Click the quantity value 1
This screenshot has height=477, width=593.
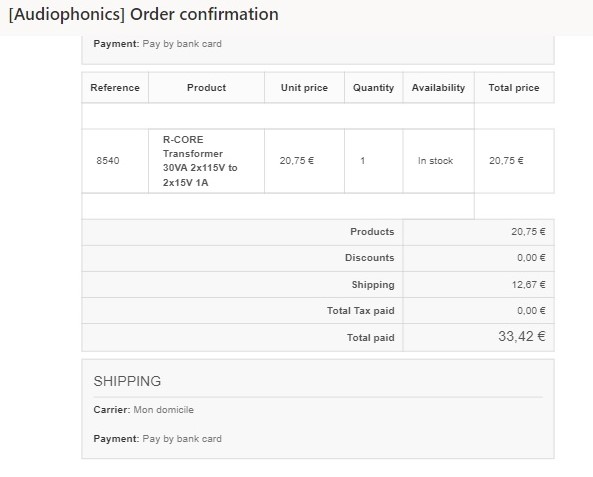click(x=363, y=161)
